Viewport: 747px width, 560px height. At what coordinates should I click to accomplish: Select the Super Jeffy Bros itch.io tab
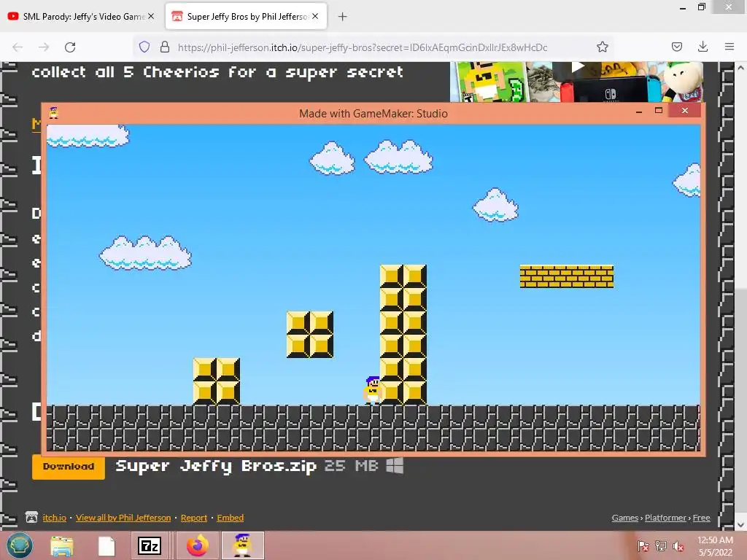click(246, 17)
